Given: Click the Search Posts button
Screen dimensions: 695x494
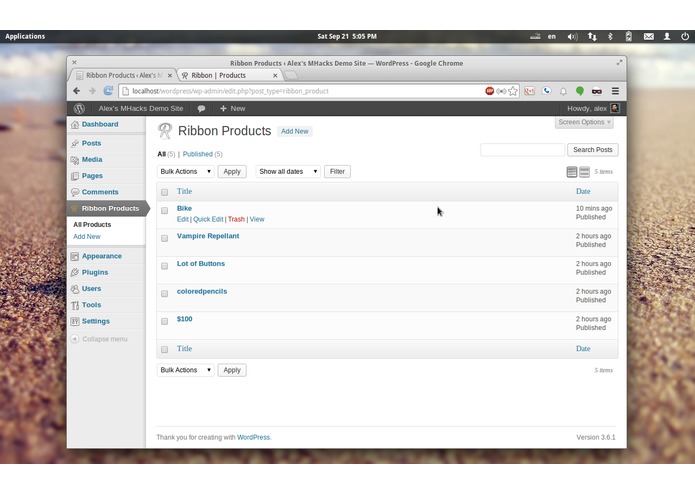Looking at the screenshot, I should [593, 150].
